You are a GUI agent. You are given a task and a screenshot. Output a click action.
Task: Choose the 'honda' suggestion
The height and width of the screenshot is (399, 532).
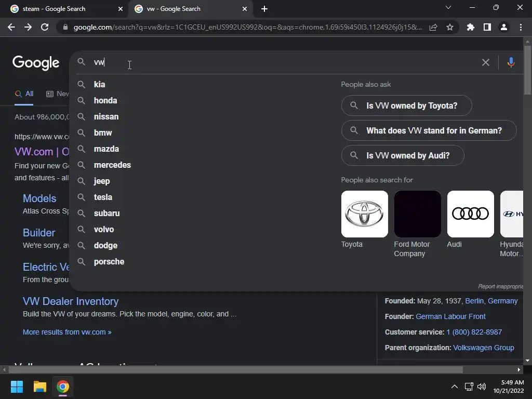click(x=105, y=100)
